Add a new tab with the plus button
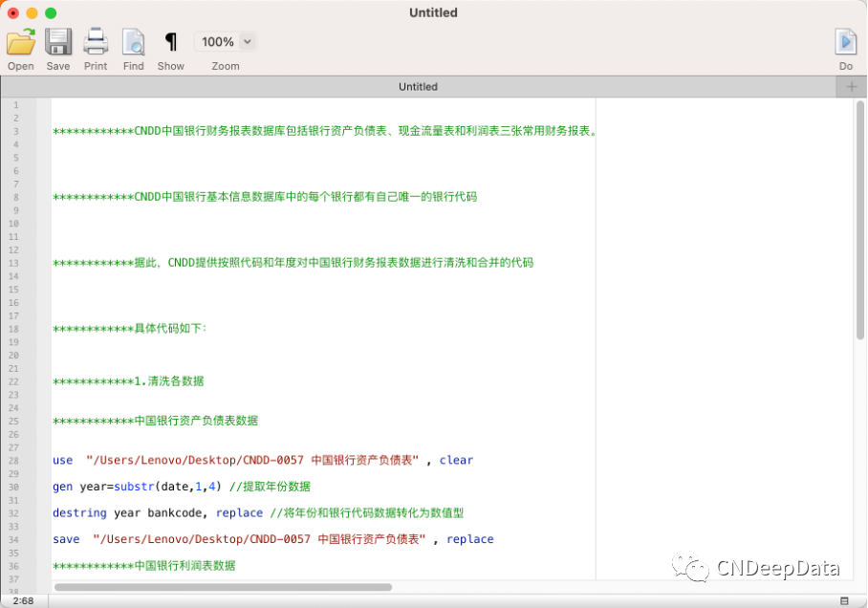The image size is (868, 608). point(852,87)
